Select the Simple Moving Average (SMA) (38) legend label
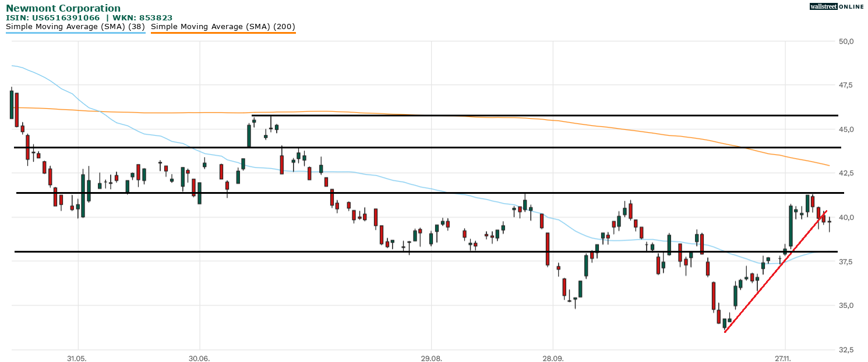The width and height of the screenshot is (868, 362). click(75, 26)
